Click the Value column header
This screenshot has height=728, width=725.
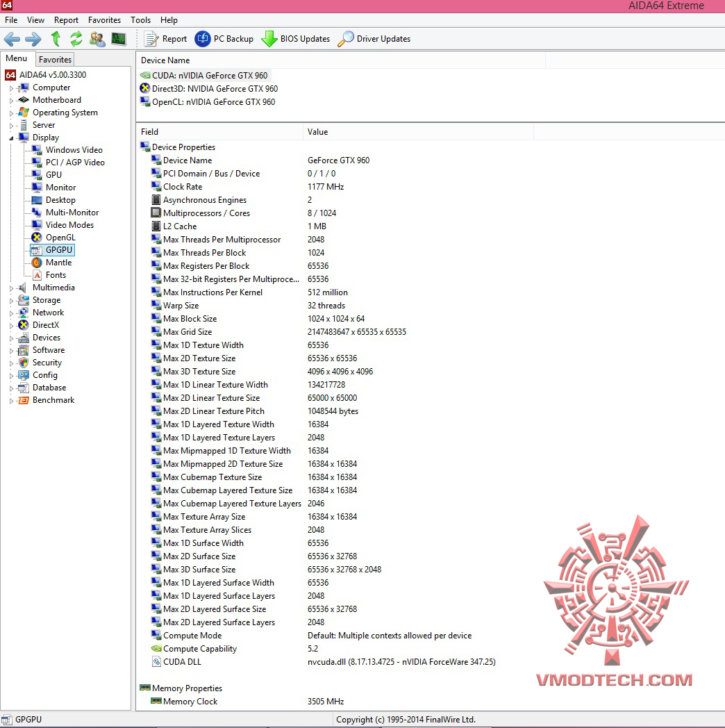click(418, 132)
